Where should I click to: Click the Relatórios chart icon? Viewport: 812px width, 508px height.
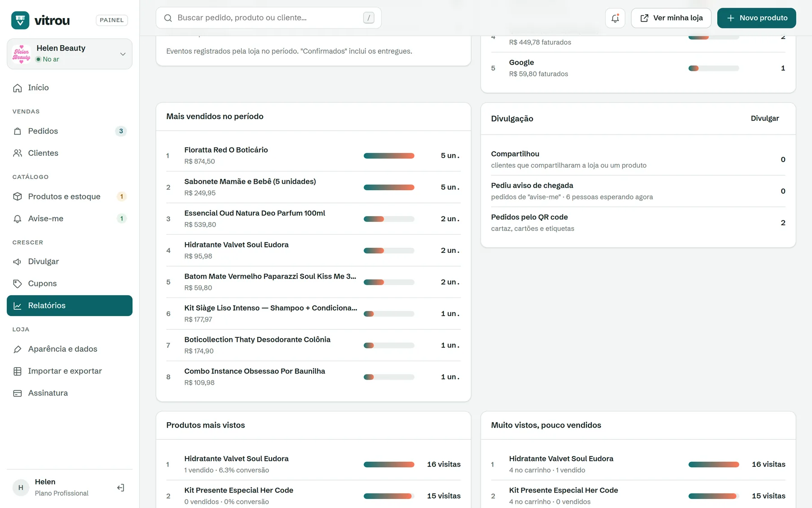(x=18, y=306)
